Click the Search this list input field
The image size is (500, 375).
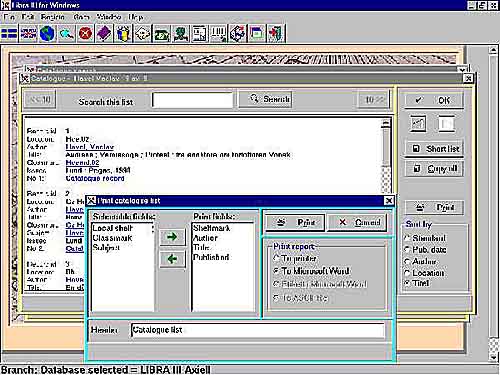pos(192,100)
